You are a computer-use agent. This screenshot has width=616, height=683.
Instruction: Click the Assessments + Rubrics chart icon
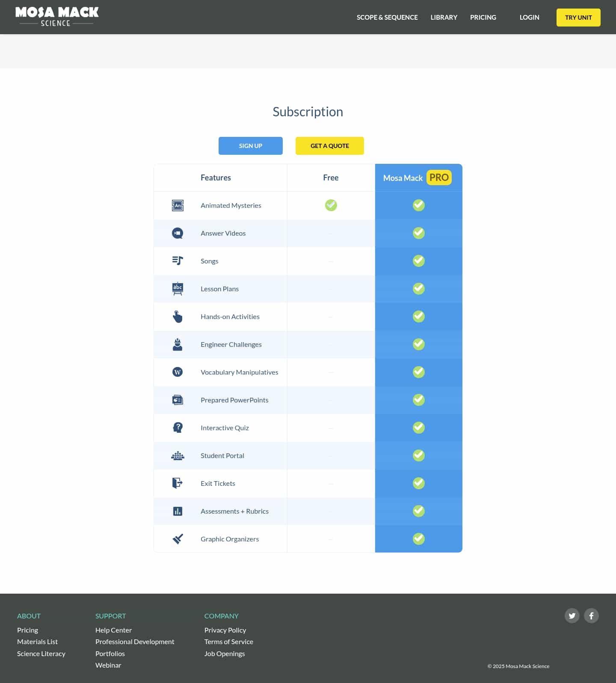178,511
